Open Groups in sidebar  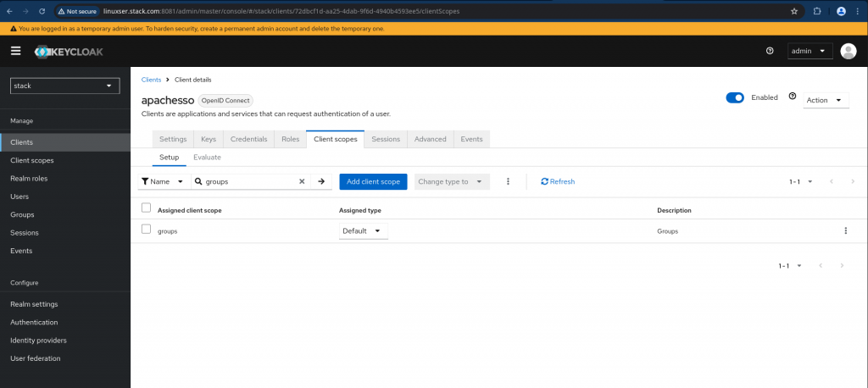pyautogui.click(x=65, y=215)
